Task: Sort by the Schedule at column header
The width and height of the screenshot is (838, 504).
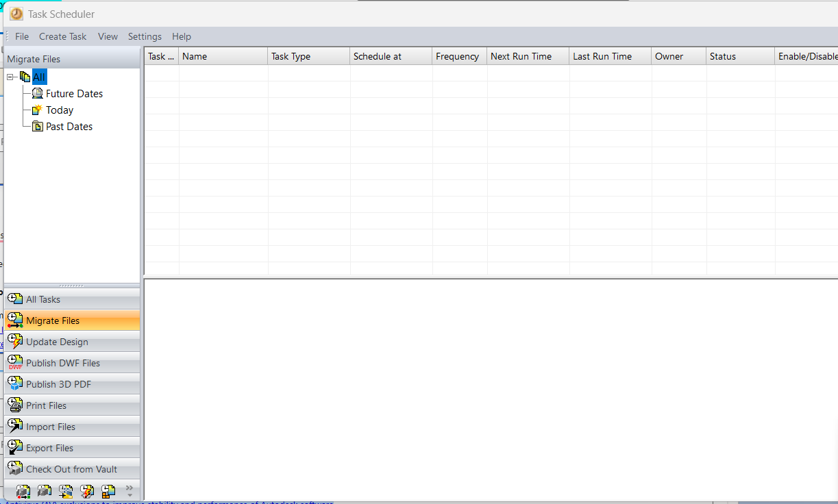Action: click(x=391, y=56)
